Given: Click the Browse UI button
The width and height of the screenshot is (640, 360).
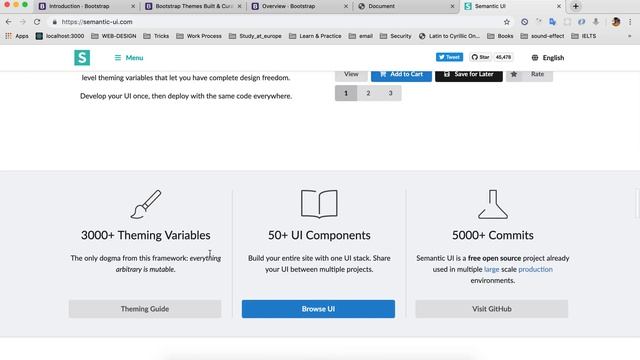Looking at the screenshot, I should [x=318, y=309].
